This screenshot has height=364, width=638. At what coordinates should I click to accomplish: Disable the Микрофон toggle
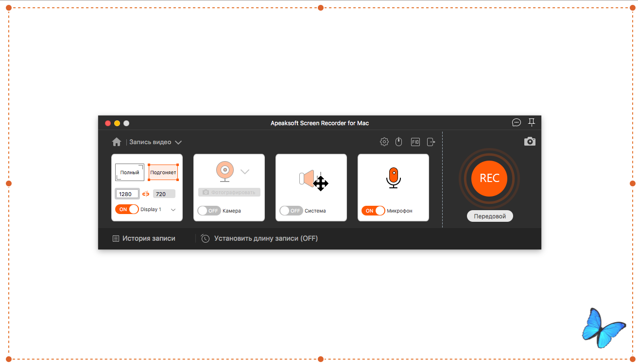coord(373,211)
